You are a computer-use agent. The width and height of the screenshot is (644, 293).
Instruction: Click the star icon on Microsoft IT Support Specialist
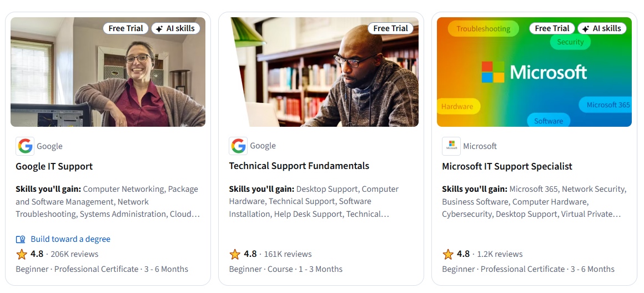click(x=448, y=254)
